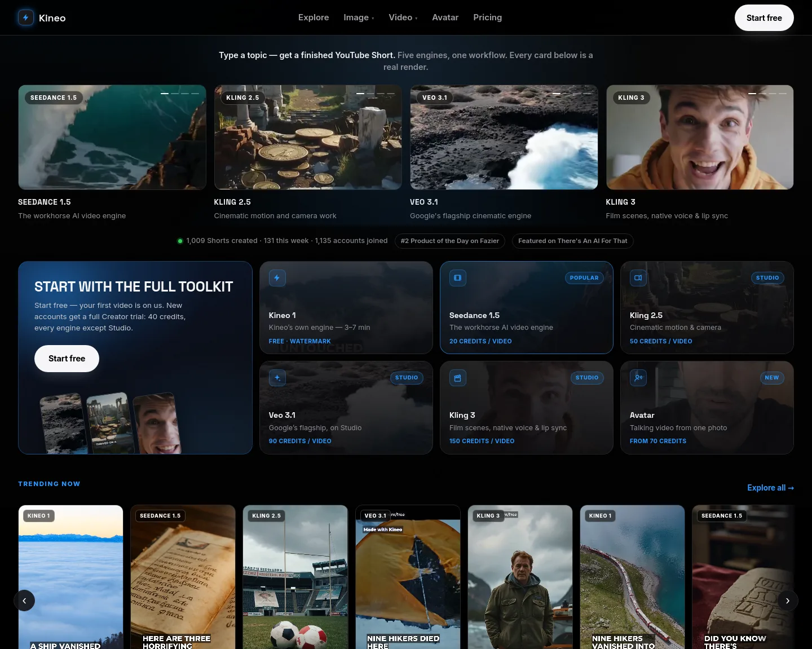Open the Avatar nav item
This screenshot has width=812, height=649.
tap(445, 17)
